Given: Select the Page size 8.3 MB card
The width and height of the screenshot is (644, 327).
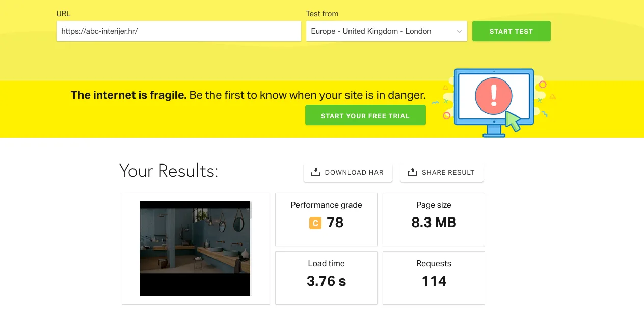Looking at the screenshot, I should coord(434,219).
